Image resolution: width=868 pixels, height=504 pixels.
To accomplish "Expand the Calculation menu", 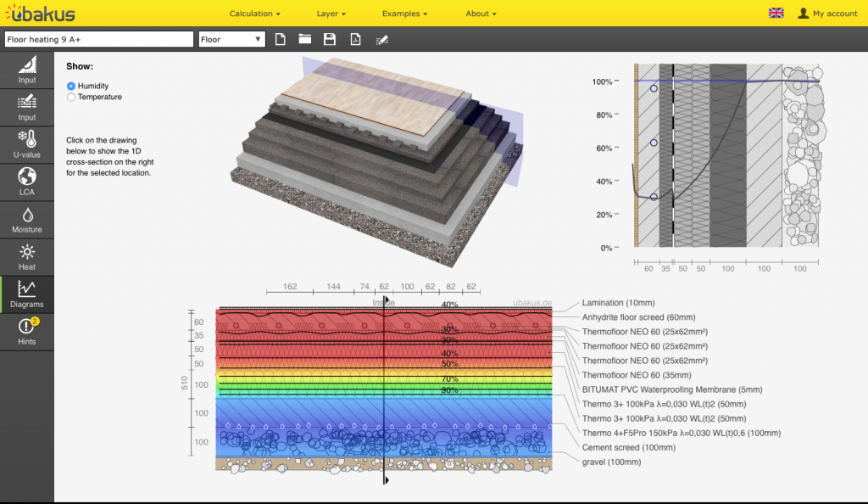I will [x=254, y=14].
